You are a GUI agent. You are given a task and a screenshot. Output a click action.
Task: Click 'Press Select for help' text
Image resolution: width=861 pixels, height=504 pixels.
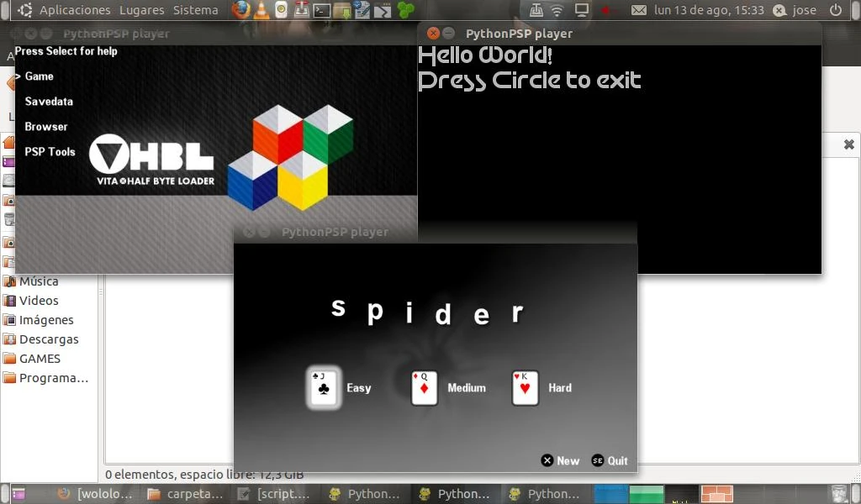click(66, 51)
